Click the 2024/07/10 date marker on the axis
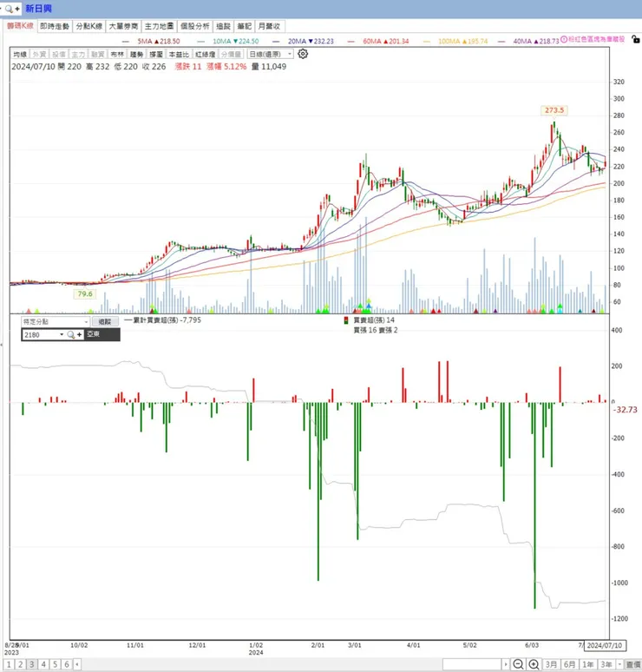Viewport: 642px width, 672px height. coord(605,645)
